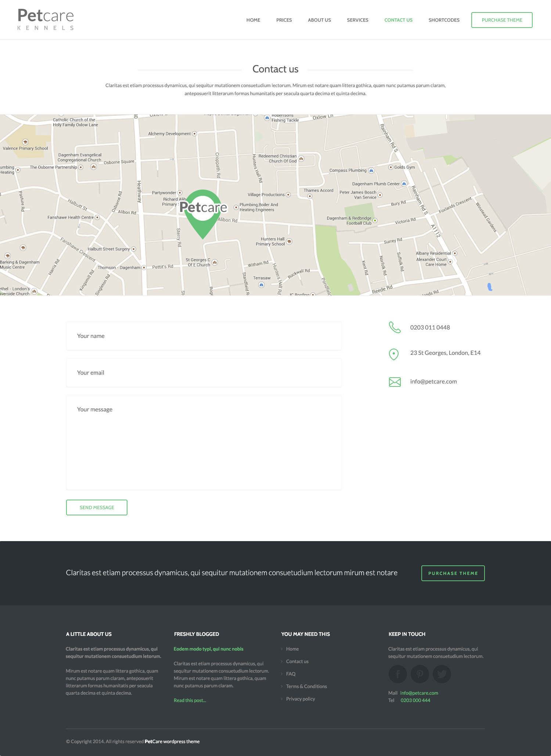
Task: Click the Purchase Theme button in header
Action: click(502, 20)
